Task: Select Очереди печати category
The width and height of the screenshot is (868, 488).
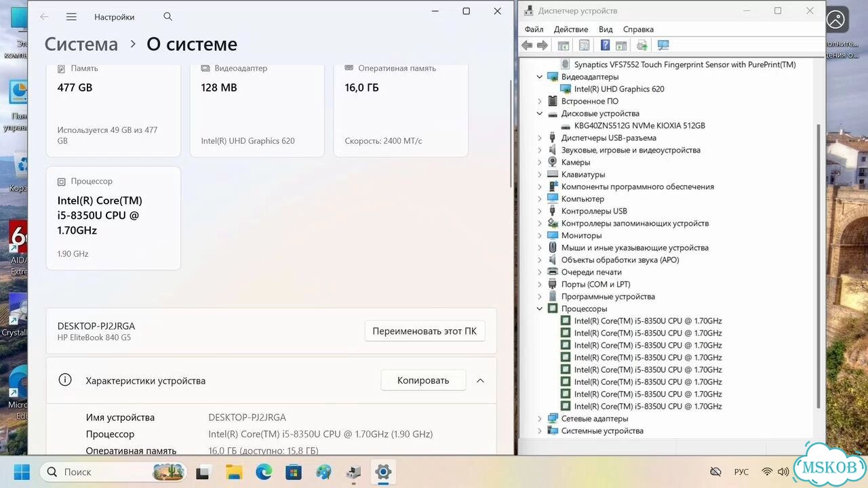Action: 591,272
